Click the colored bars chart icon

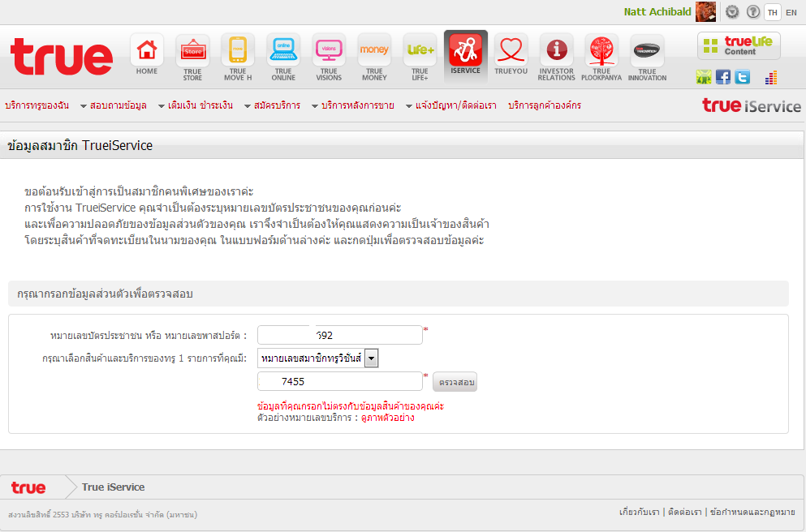pyautogui.click(x=770, y=78)
